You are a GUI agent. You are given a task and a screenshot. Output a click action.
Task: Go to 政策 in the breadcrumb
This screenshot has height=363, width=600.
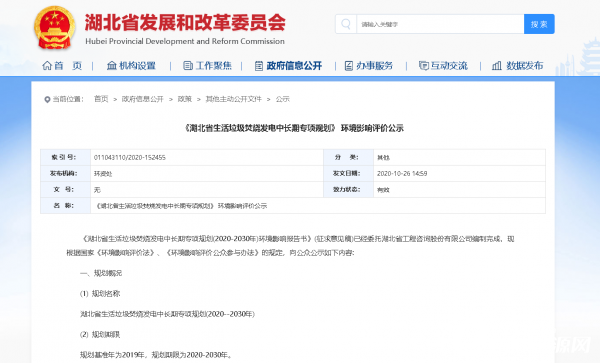[184, 99]
